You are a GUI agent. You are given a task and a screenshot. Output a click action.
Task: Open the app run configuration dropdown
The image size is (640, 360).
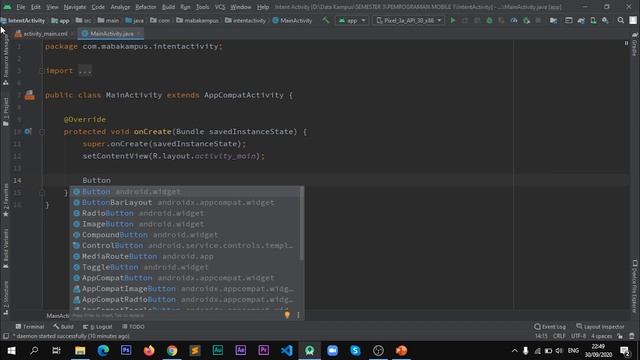[352, 20]
